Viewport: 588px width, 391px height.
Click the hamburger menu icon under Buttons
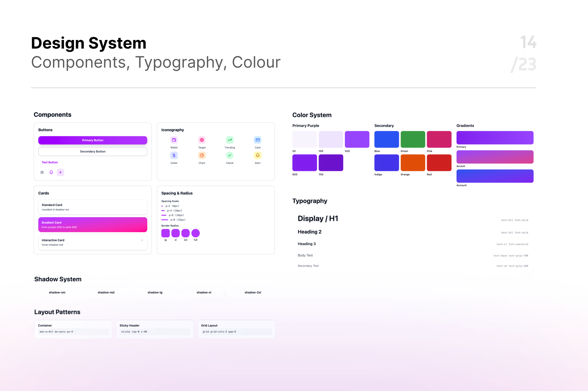tap(42, 172)
